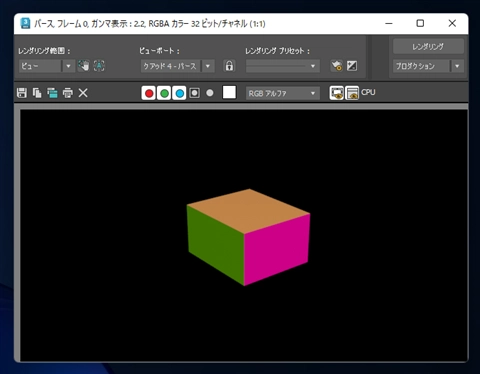Viewport: 480px width, 374px height.
Task: Save the rendered image with disk icon
Action: pos(22,93)
